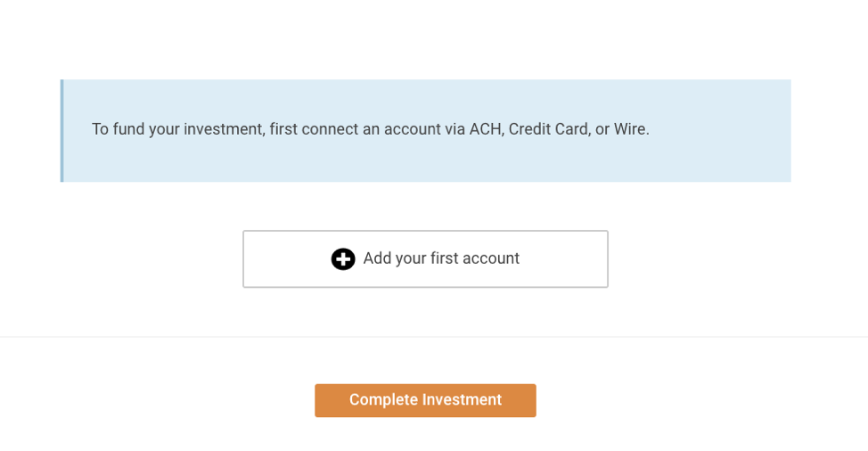This screenshot has width=868, height=451.
Task: Click the circled cross icon in account box
Action: tap(343, 259)
